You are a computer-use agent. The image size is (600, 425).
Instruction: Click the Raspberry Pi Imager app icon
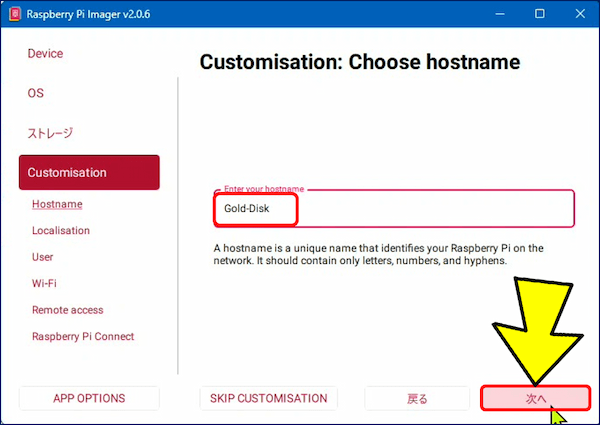14,14
